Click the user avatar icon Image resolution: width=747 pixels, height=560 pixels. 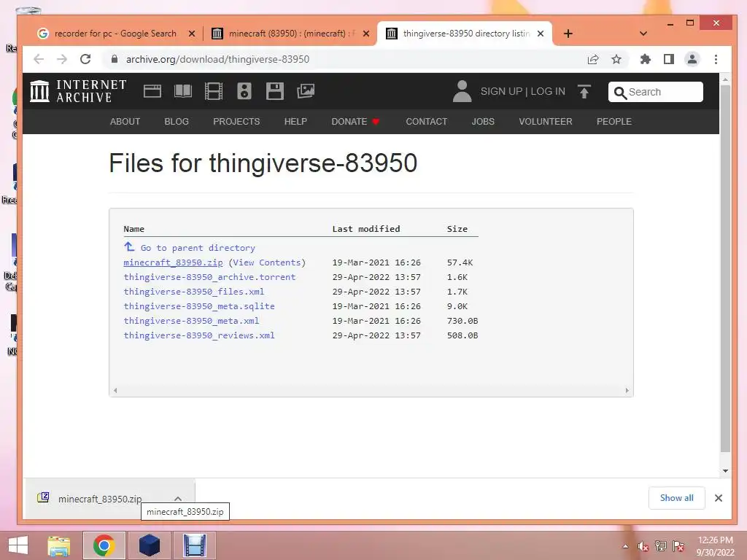click(x=462, y=91)
